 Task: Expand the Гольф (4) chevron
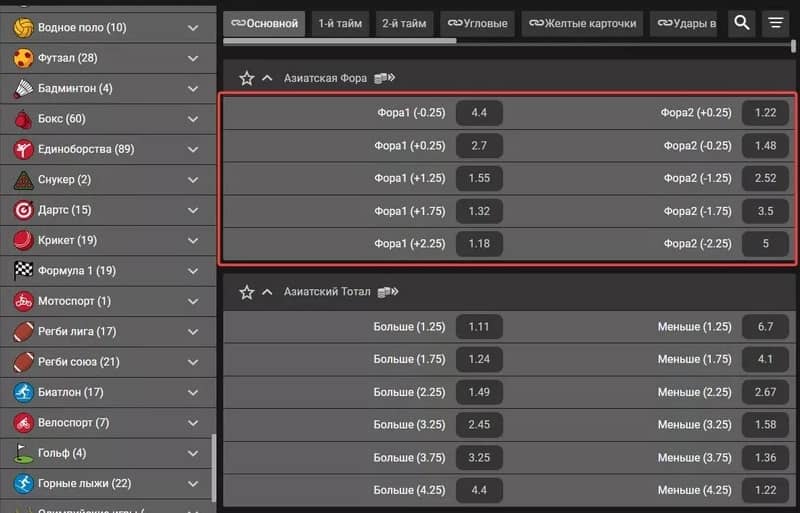click(193, 453)
